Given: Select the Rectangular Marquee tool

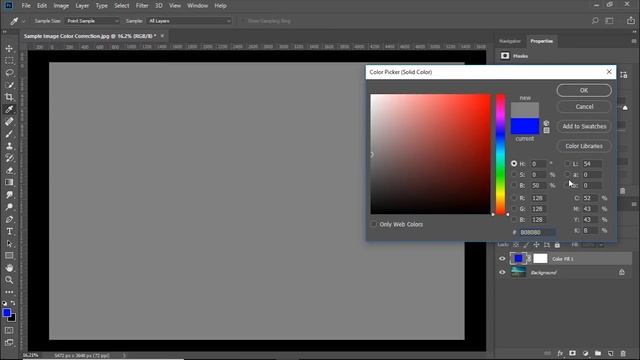Looking at the screenshot, I should (9, 61).
